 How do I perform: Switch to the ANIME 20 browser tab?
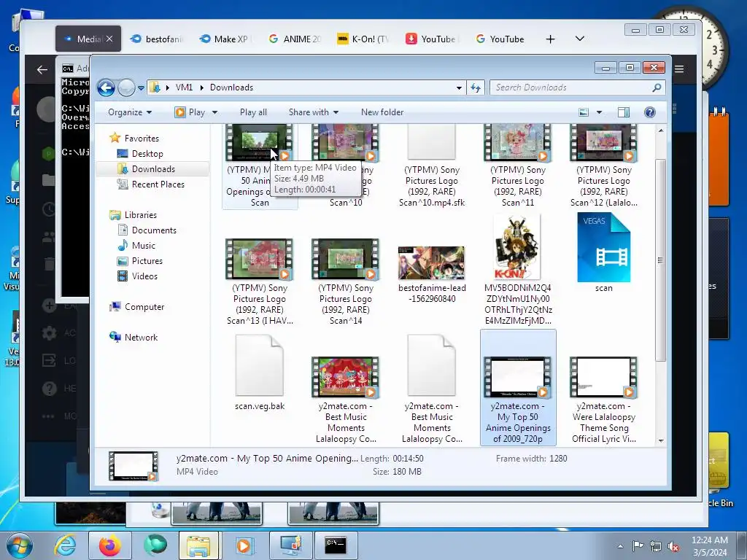point(295,39)
